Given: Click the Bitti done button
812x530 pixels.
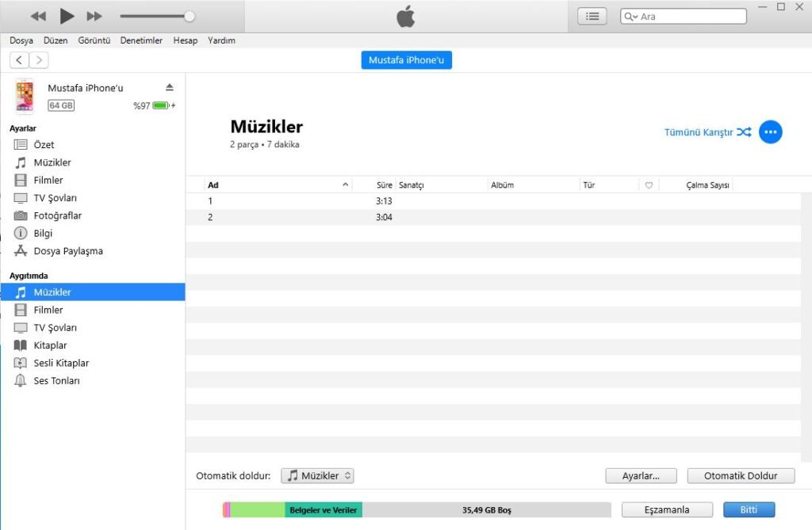Looking at the screenshot, I should click(x=749, y=510).
